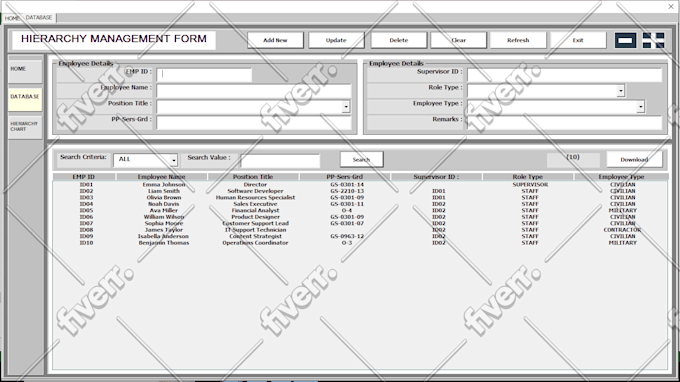Viewport: 680px width, 382px height.
Task: Click the Clear button
Action: [x=458, y=40]
